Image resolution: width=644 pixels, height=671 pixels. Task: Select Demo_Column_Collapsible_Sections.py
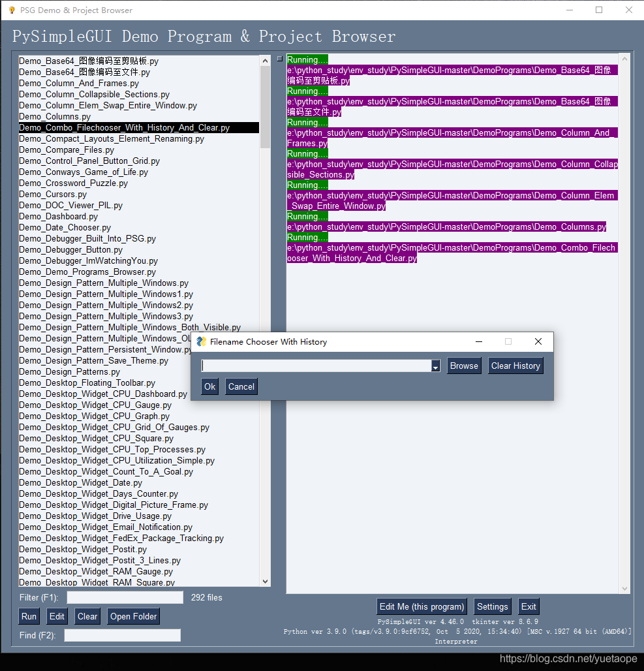pos(138,95)
